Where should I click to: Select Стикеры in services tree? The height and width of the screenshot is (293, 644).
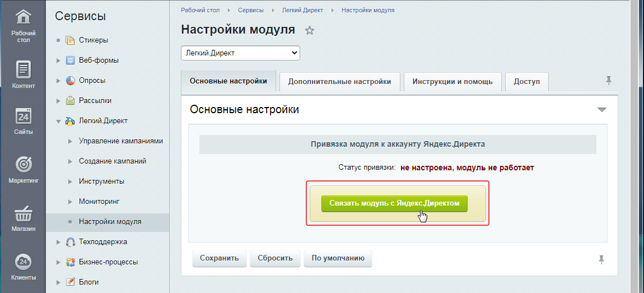point(94,41)
